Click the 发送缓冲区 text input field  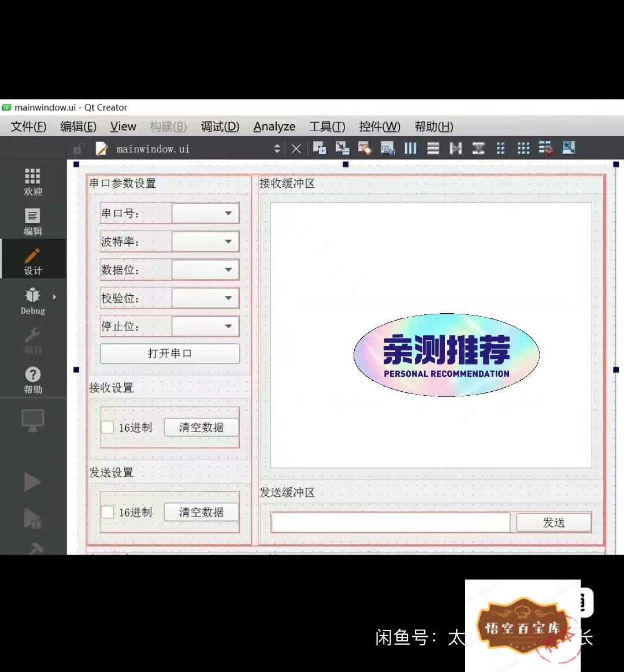(x=391, y=522)
